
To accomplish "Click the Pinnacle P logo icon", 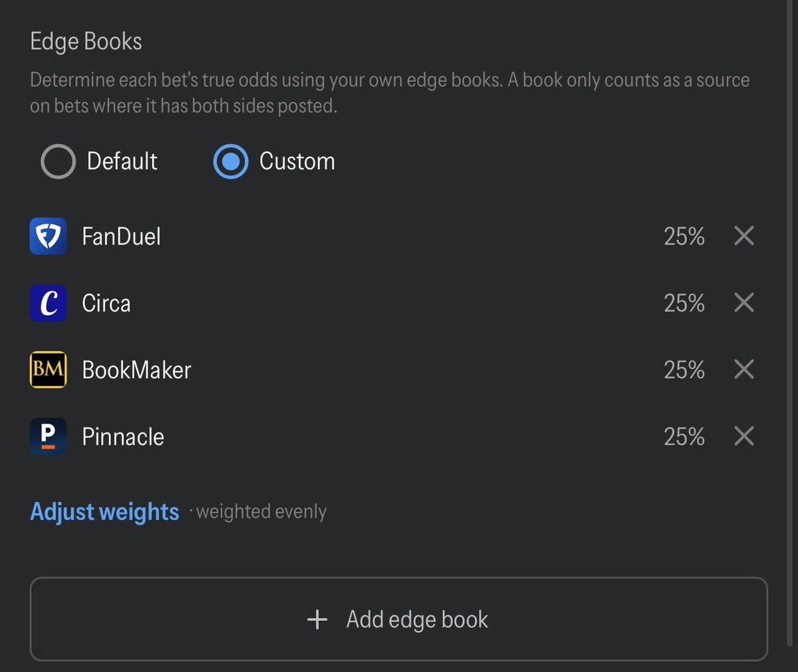I will (x=48, y=436).
